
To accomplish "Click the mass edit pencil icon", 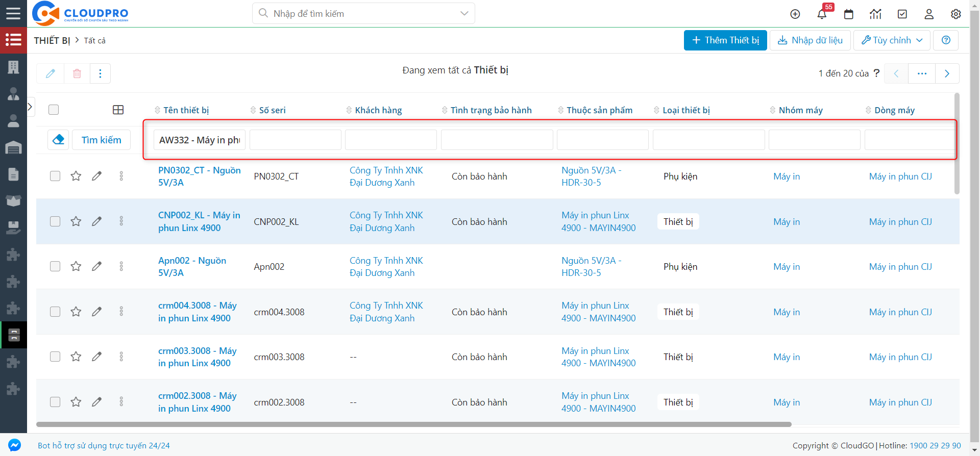I will 50,73.
